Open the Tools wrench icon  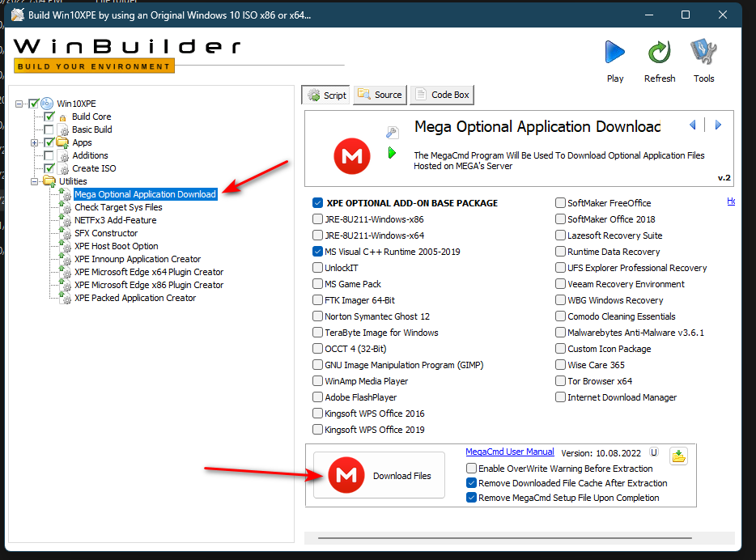703,52
